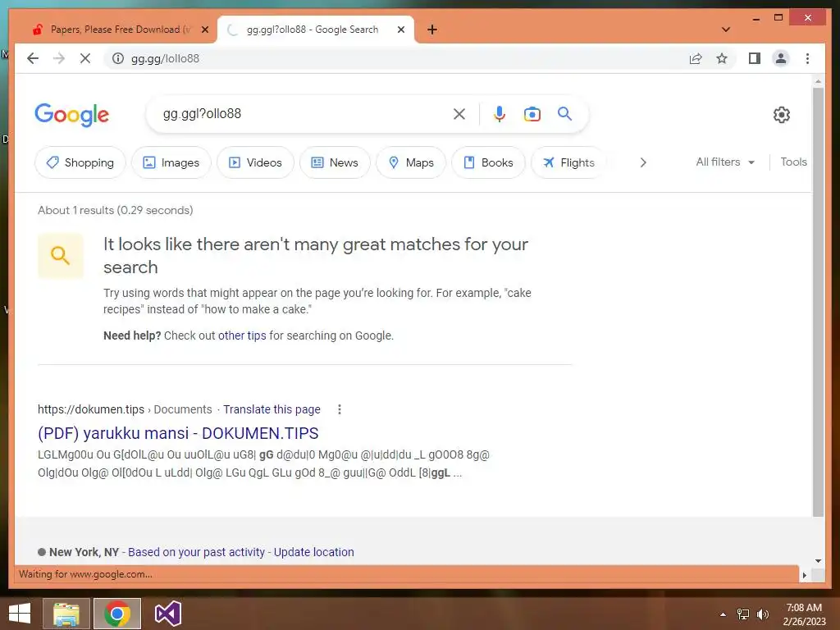Open the tab search dropdown arrow
840x630 pixels.
click(x=726, y=30)
